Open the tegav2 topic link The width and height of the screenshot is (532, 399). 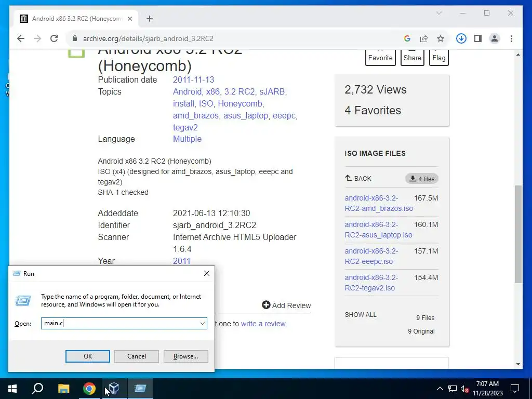point(185,128)
